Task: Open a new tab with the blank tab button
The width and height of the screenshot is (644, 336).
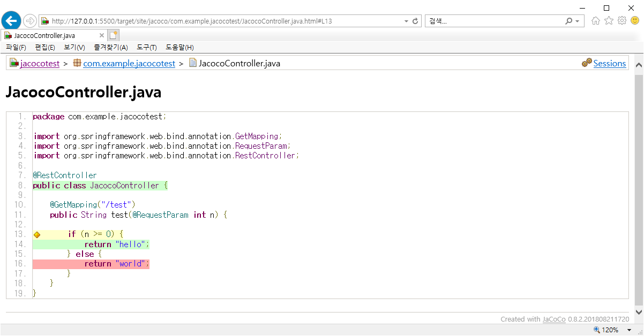Action: [x=113, y=35]
